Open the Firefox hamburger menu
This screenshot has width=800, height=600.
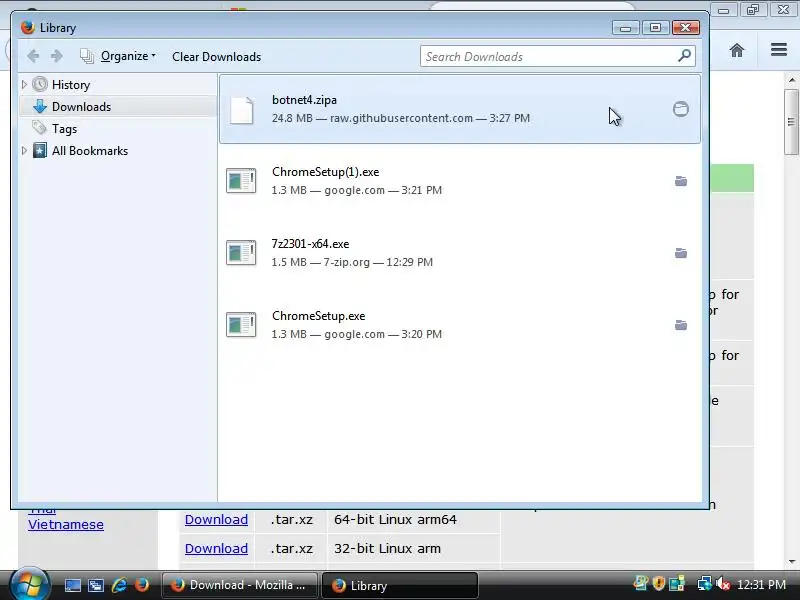(x=779, y=49)
